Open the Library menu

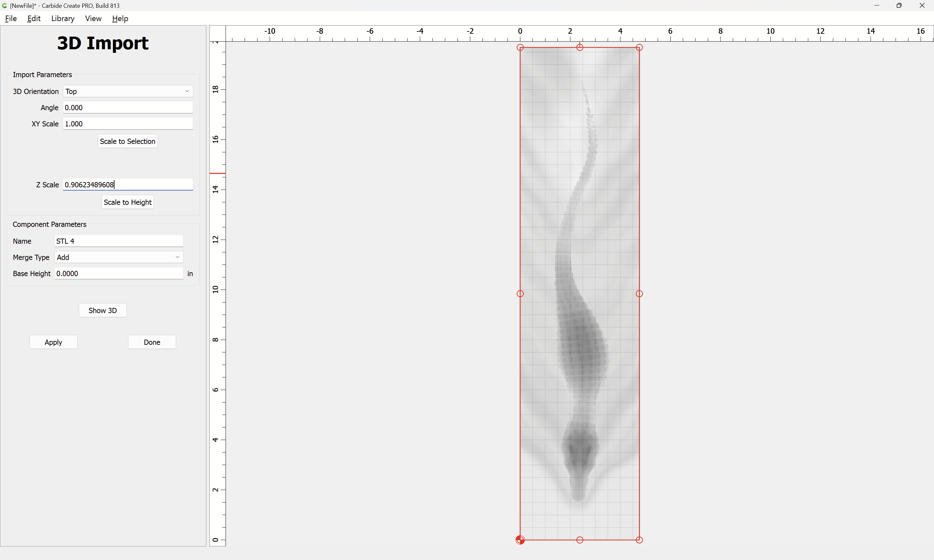click(63, 18)
